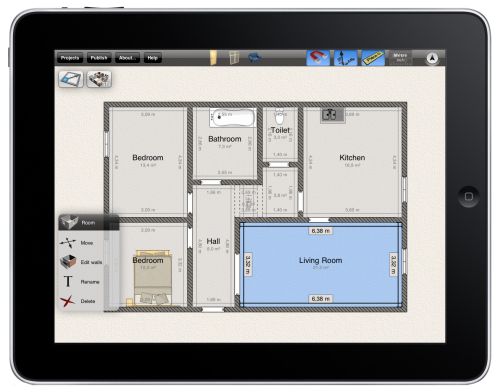
Task: Switch to 2D floor plan view
Action: [x=71, y=79]
